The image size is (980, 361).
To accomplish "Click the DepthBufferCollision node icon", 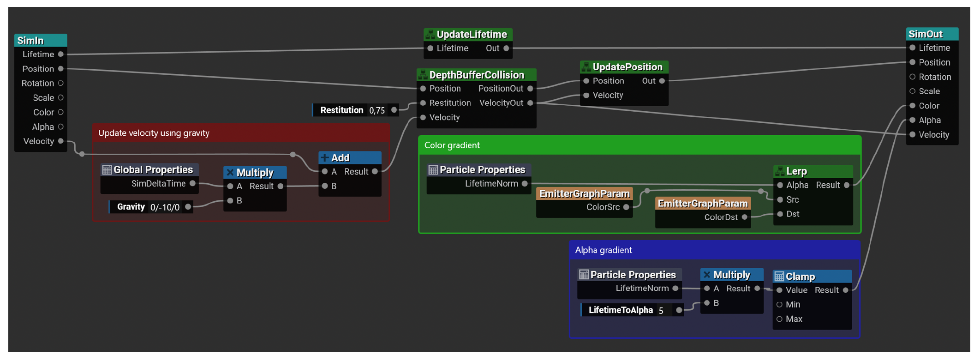I will pyautogui.click(x=422, y=75).
